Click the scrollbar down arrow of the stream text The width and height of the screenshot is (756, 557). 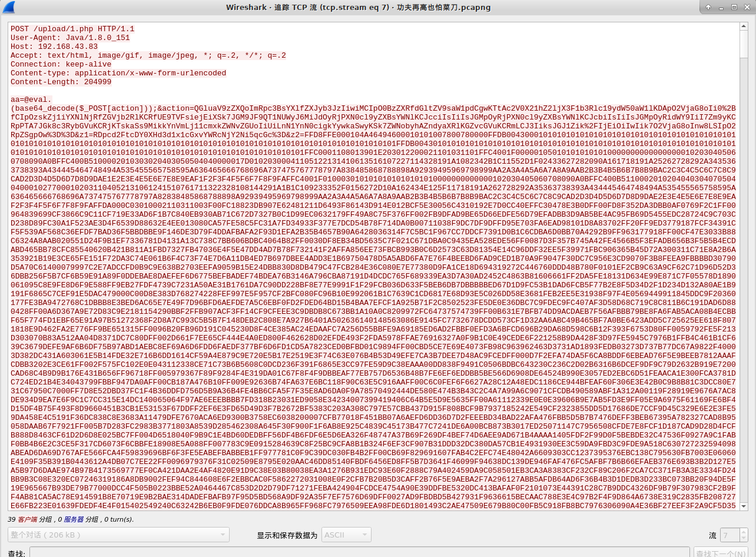tap(744, 506)
